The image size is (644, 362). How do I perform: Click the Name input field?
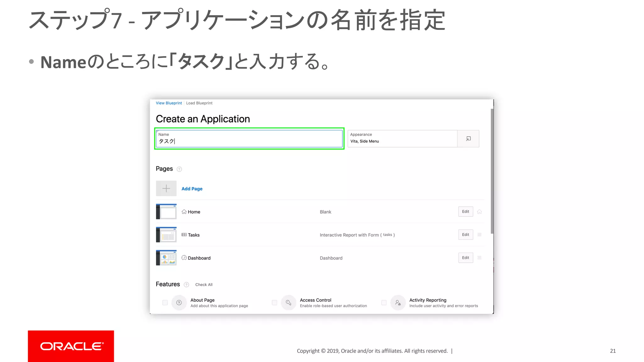click(x=249, y=139)
